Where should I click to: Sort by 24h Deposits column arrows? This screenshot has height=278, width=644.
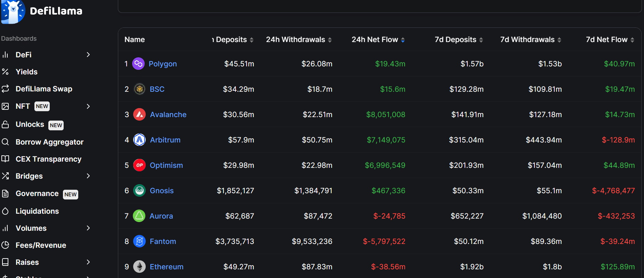point(251,40)
